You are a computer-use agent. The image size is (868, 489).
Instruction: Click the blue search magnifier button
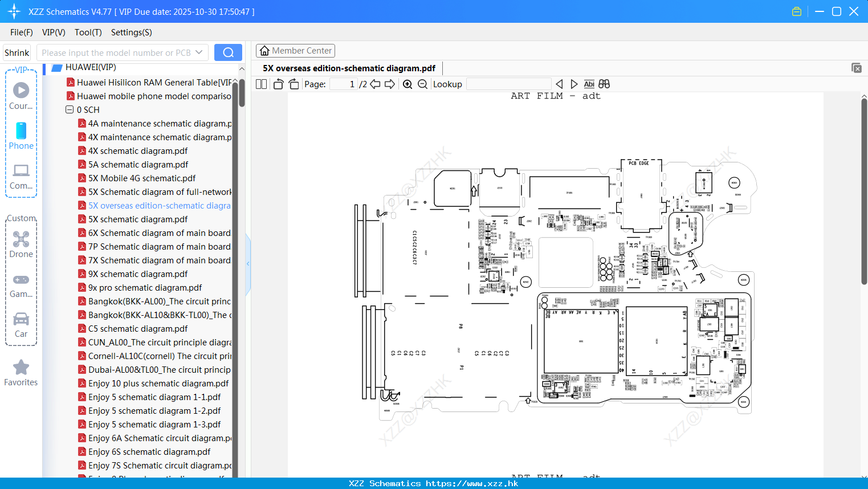point(228,52)
